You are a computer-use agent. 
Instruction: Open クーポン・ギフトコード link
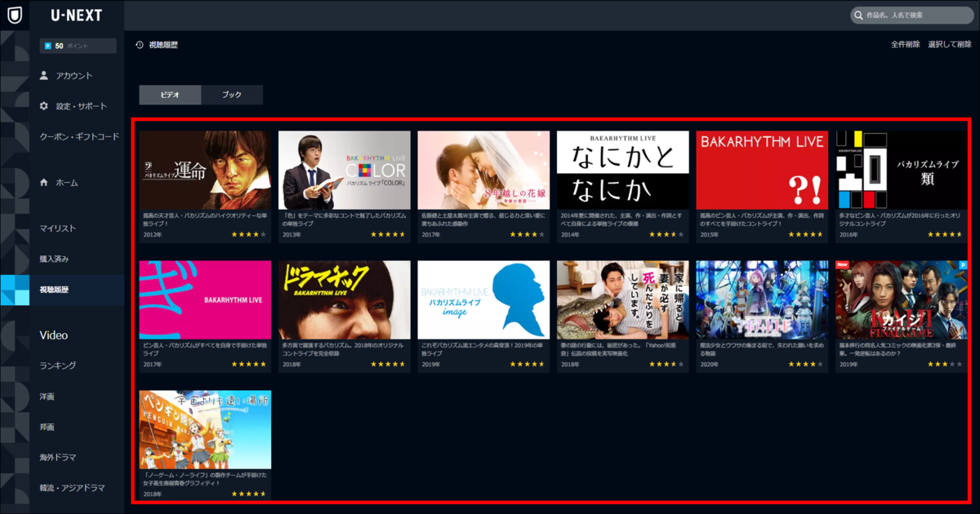(x=79, y=137)
